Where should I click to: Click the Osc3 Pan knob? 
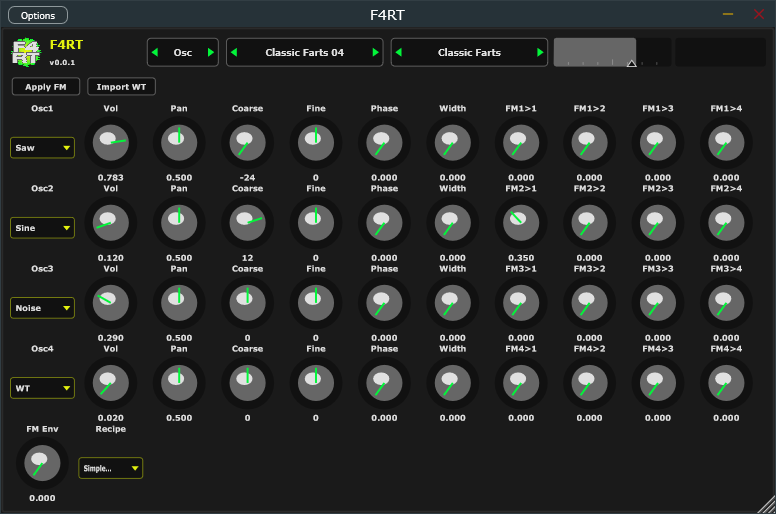[x=179, y=303]
